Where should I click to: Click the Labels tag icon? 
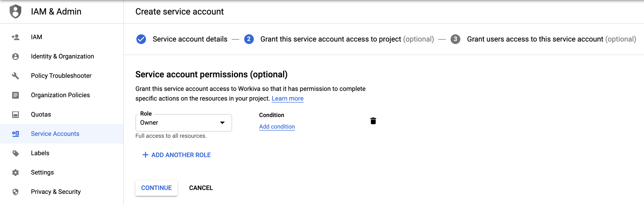pos(16,153)
